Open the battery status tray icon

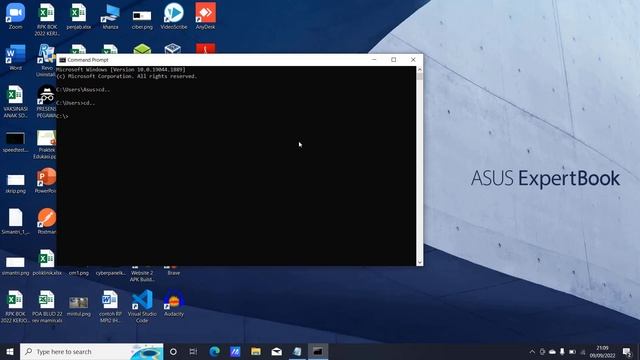573,352
